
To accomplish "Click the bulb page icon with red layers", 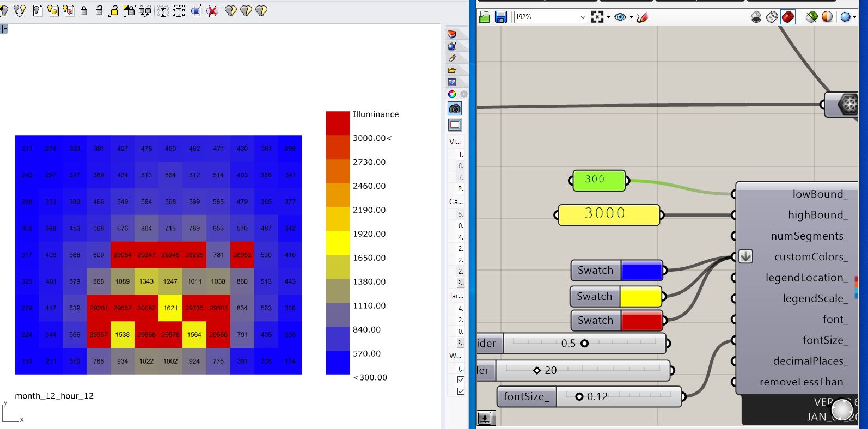I will click(x=68, y=10).
